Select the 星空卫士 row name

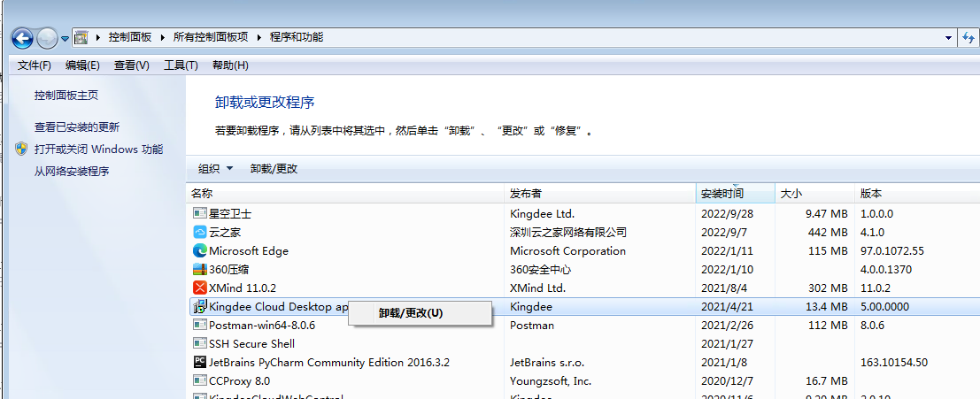pos(230,213)
